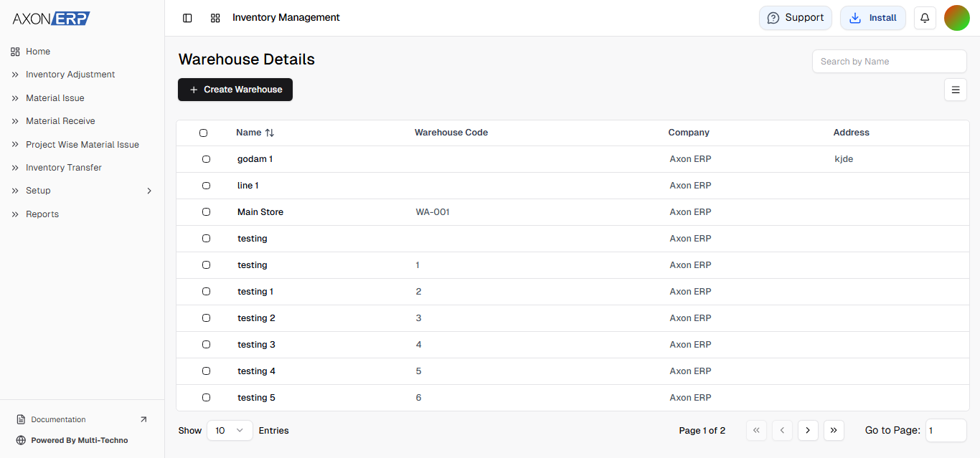
Task: Click the Warehouse Code column header
Action: pyautogui.click(x=451, y=133)
